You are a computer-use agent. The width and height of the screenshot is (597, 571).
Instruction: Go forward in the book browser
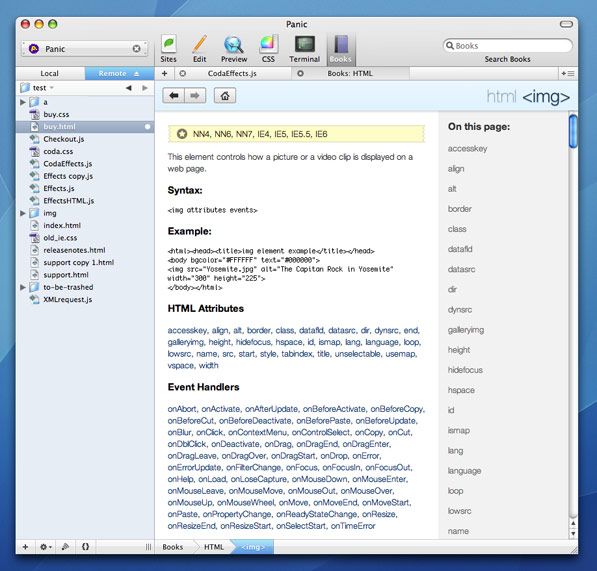coord(195,96)
